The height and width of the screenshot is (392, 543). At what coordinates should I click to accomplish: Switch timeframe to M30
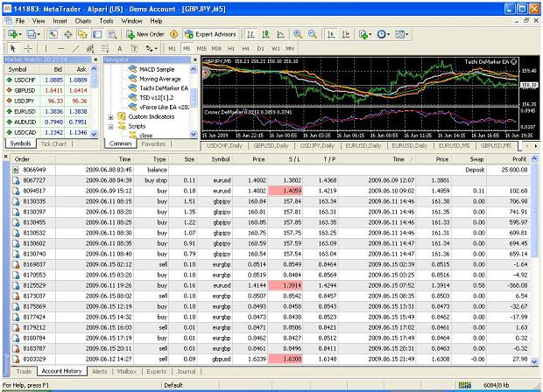pyautogui.click(x=216, y=48)
